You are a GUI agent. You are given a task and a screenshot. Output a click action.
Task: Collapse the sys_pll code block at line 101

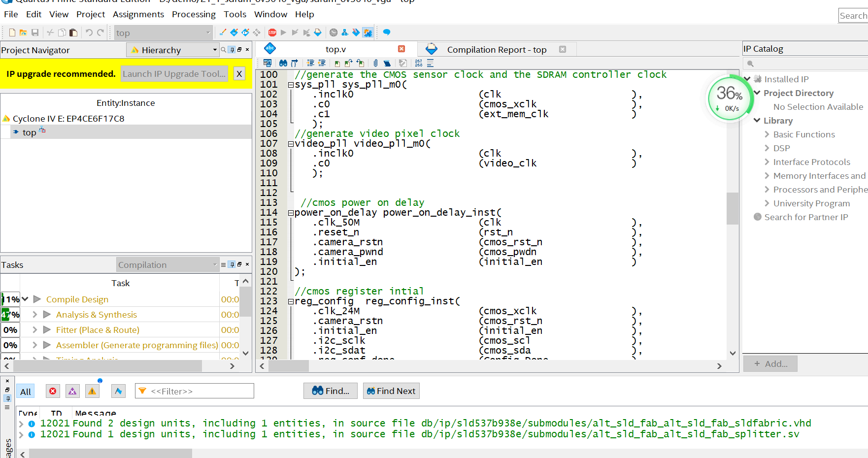(x=291, y=85)
